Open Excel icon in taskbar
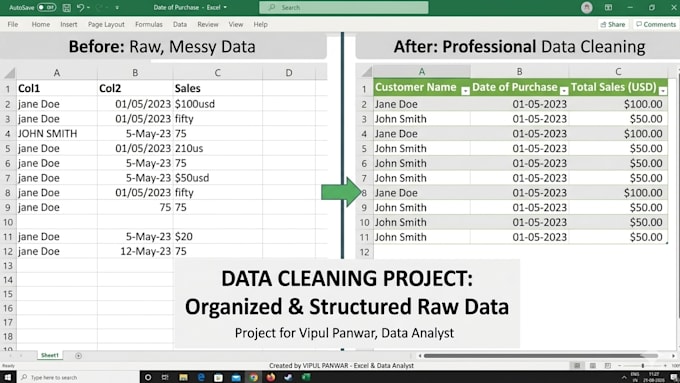Image resolution: width=680 pixels, height=383 pixels. [x=306, y=377]
